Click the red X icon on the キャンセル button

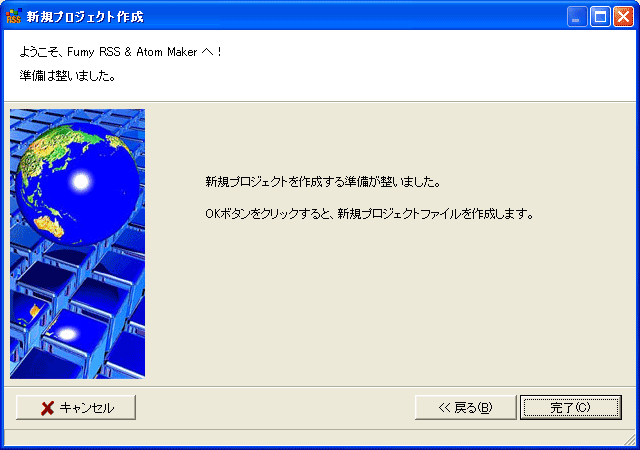point(48,408)
